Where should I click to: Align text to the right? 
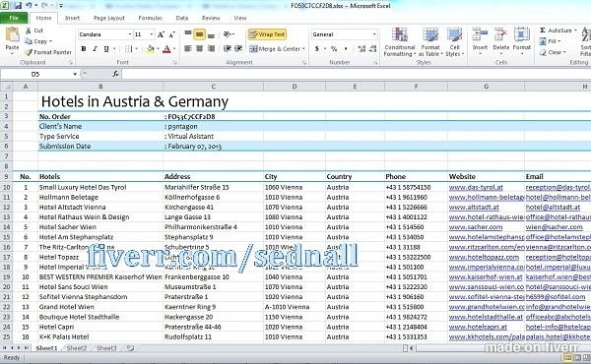pyautogui.click(x=211, y=48)
